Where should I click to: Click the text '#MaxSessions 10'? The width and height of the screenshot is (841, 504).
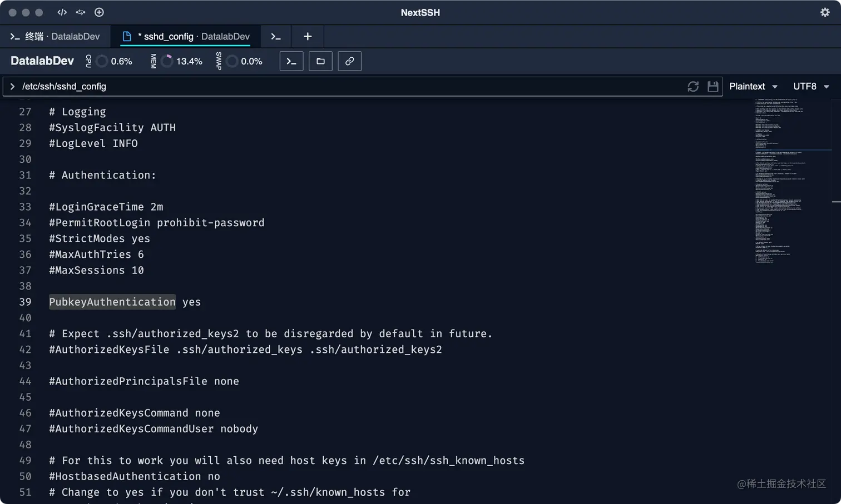96,270
